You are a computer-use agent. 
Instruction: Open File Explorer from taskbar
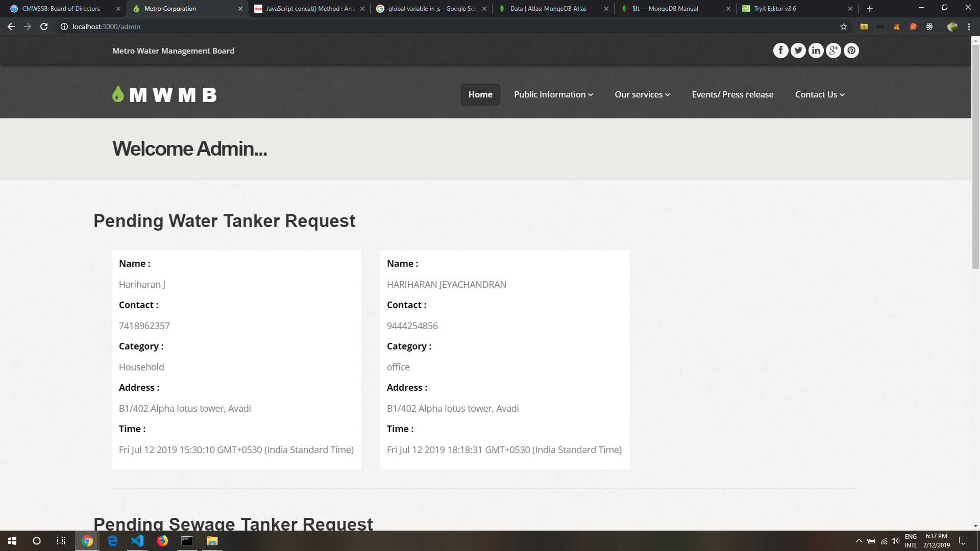click(x=212, y=541)
